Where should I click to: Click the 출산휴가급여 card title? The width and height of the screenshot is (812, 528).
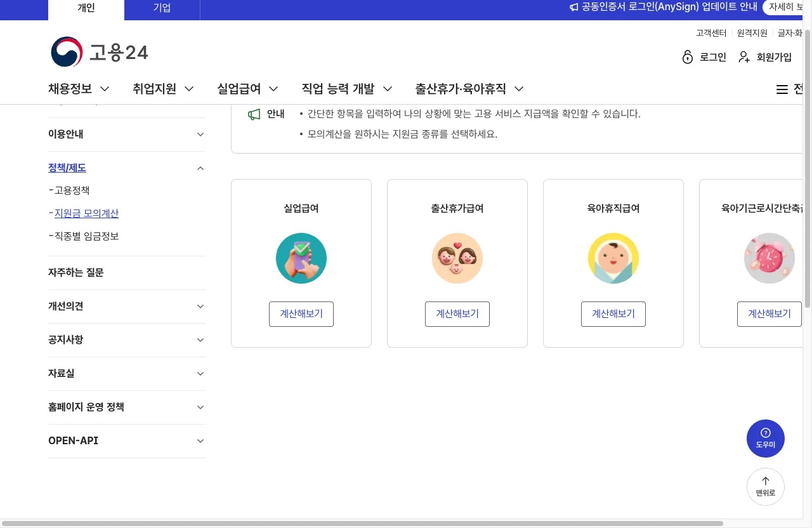click(457, 208)
